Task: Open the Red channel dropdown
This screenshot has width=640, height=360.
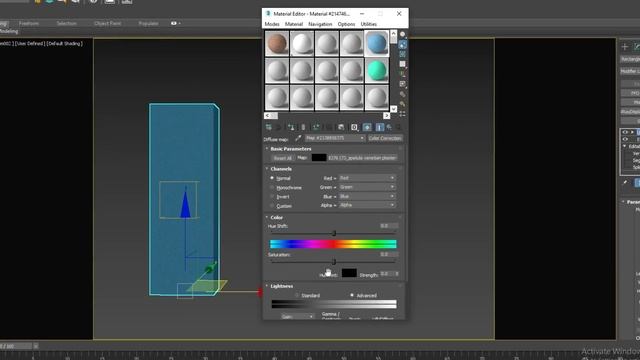Action: [367, 178]
